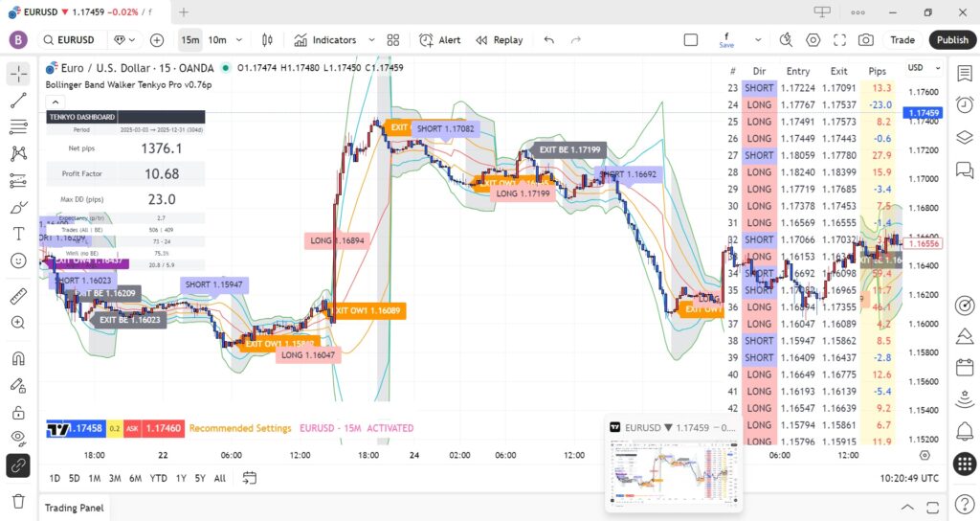Toggle the layout square checkbox in toolbar
This screenshot has height=521, width=980.
691,40
